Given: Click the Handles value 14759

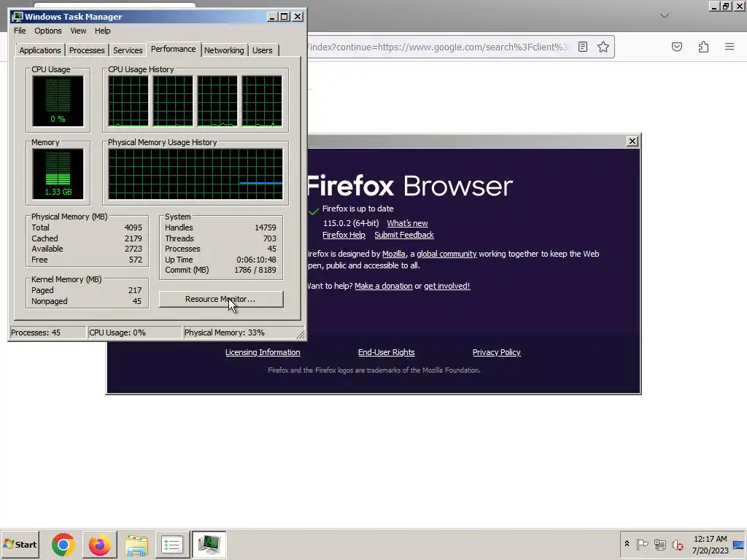Looking at the screenshot, I should 266,227.
